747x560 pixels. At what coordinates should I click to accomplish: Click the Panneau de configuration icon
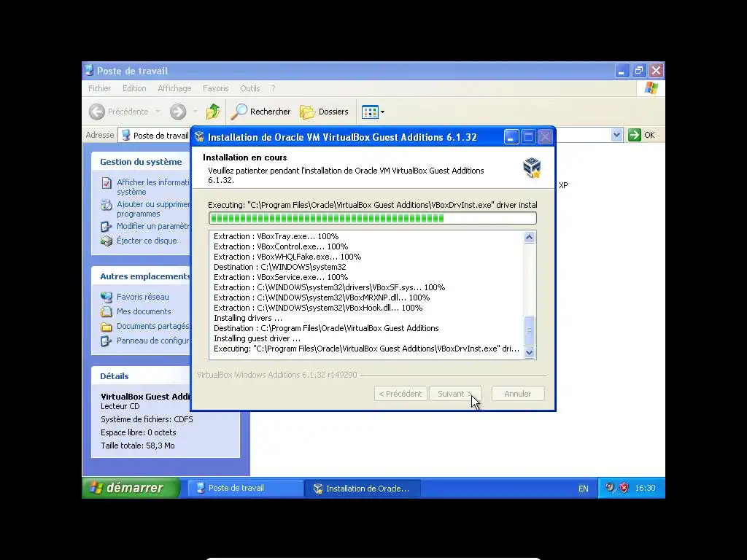click(x=107, y=341)
